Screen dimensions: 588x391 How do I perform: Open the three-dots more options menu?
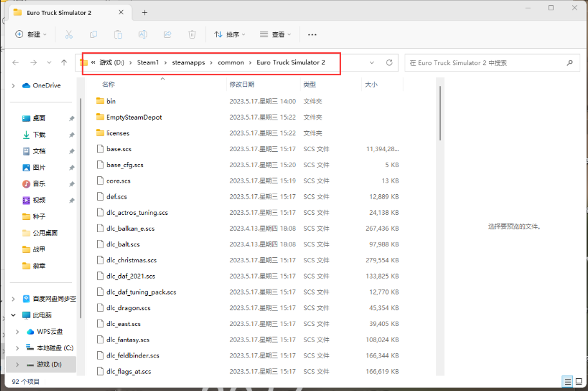click(x=312, y=35)
